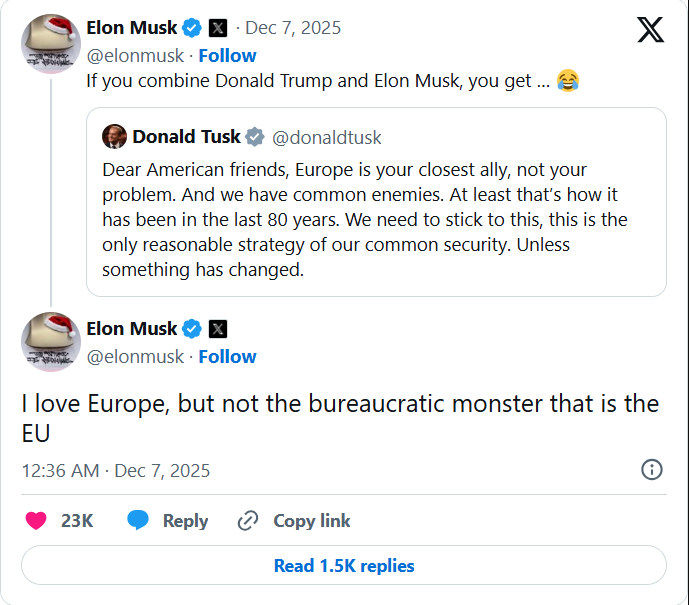The height and width of the screenshot is (605, 689).
Task: Click the copy link chain icon
Action: pos(248,520)
